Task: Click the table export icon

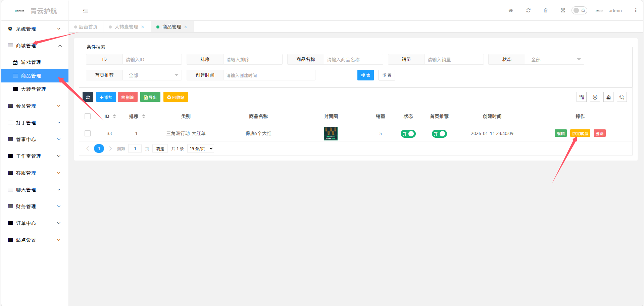Action: pos(608,97)
